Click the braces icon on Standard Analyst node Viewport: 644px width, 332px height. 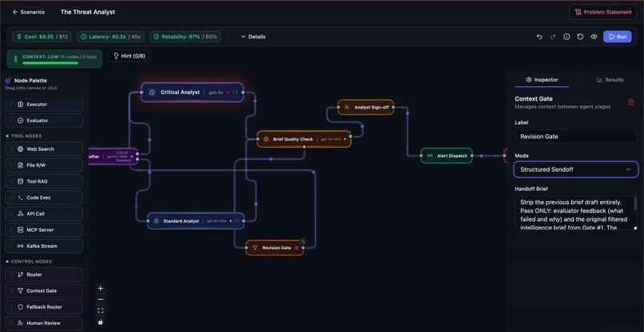(x=237, y=221)
